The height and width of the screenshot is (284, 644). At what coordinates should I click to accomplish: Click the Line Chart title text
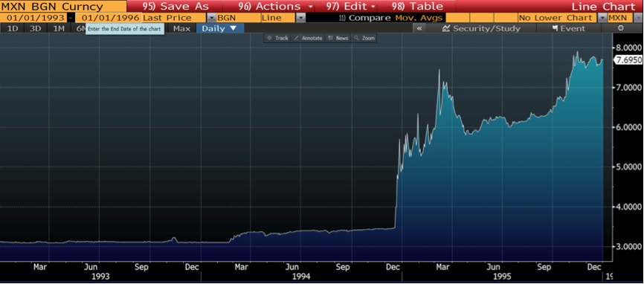[x=603, y=6]
